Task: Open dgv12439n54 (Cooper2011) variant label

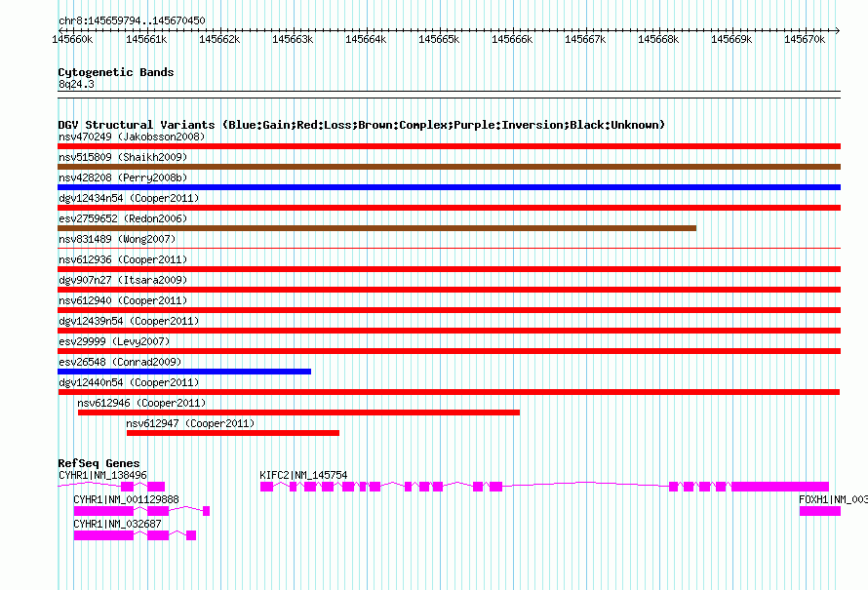Action: [x=129, y=321]
